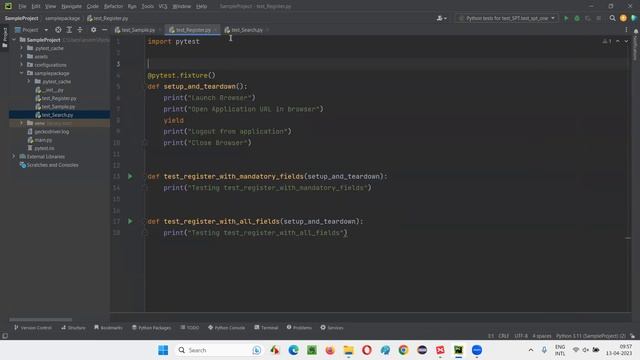The height and width of the screenshot is (360, 640).
Task: Expand External Libraries node
Action: [x=14, y=156]
